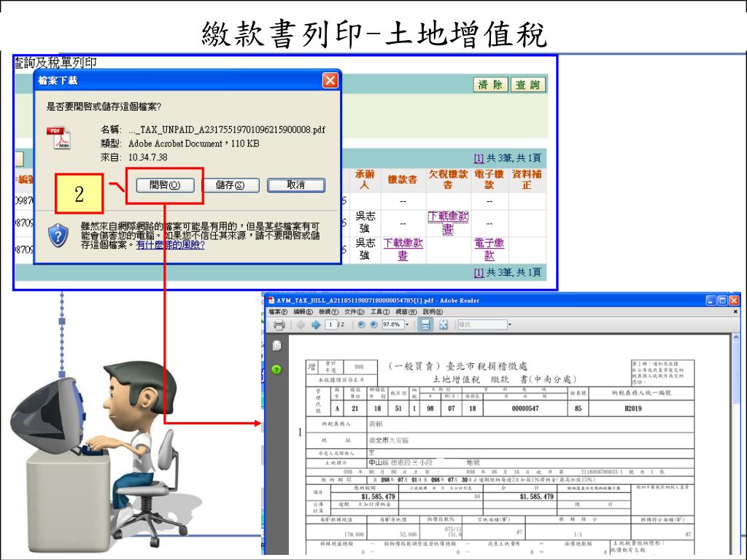Open the zoom percentage dropdown arrow
Screen dimensions: 747x560
click(407, 324)
